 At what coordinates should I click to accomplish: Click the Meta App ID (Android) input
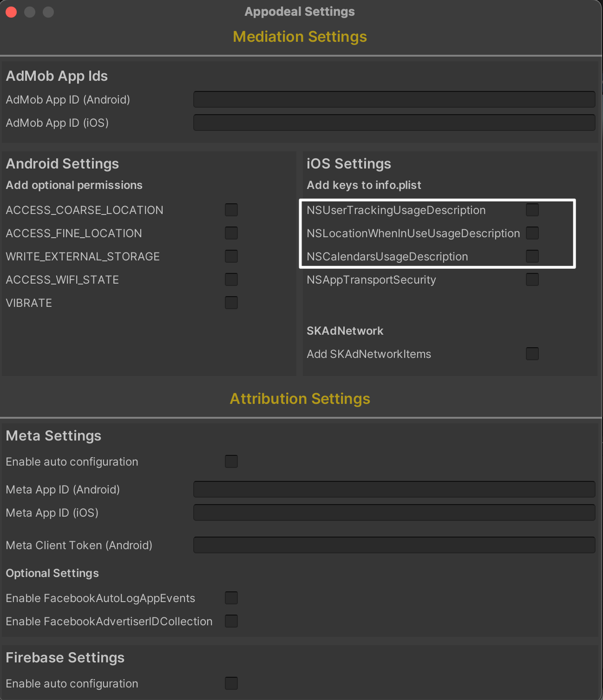[394, 489]
